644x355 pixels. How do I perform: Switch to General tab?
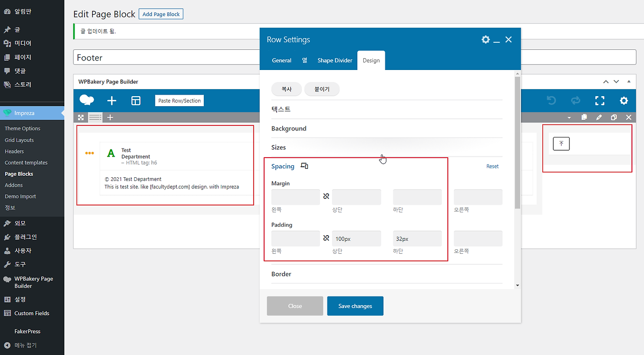(282, 60)
